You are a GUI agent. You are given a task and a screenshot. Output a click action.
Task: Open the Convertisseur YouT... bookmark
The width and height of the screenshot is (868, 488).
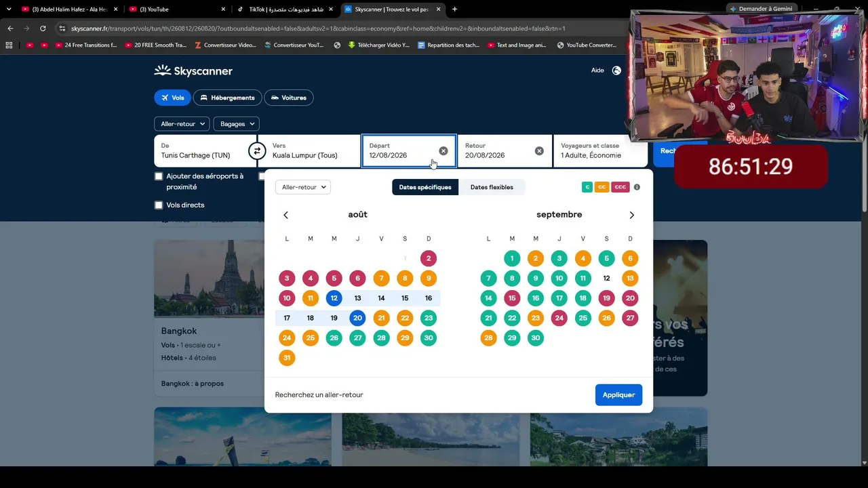pyautogui.click(x=294, y=45)
